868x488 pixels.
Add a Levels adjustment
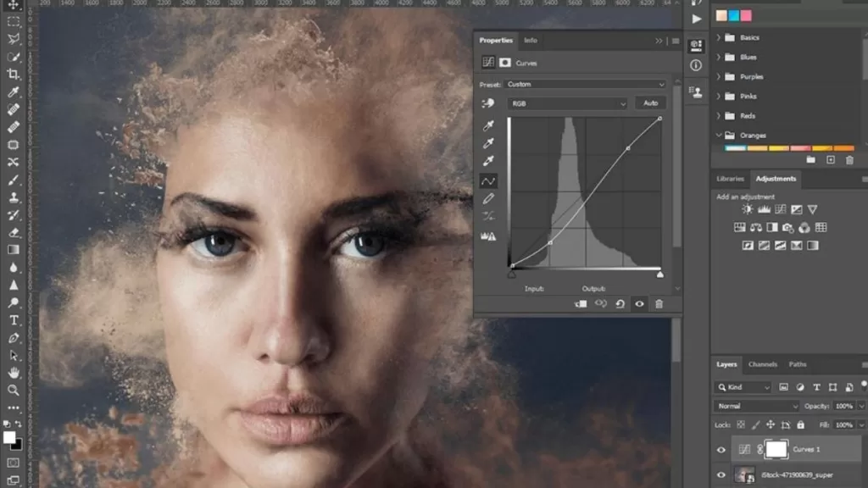(764, 209)
